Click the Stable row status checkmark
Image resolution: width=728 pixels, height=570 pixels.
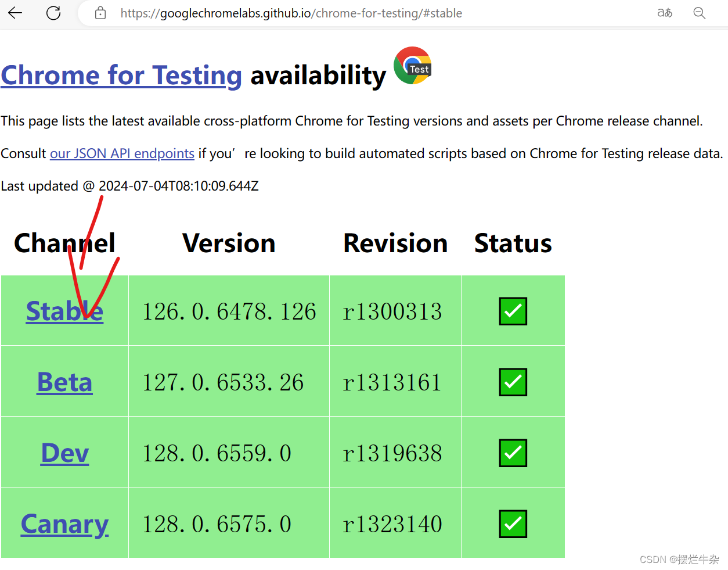tap(513, 311)
